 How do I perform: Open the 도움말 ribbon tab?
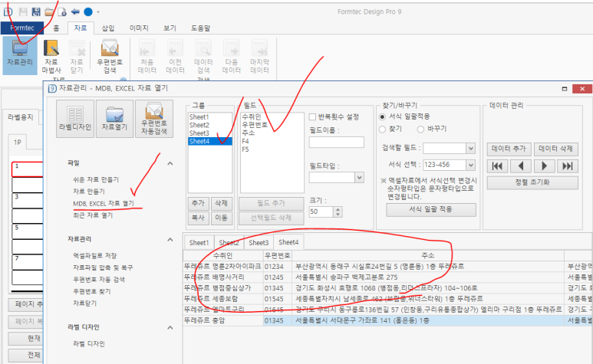200,28
